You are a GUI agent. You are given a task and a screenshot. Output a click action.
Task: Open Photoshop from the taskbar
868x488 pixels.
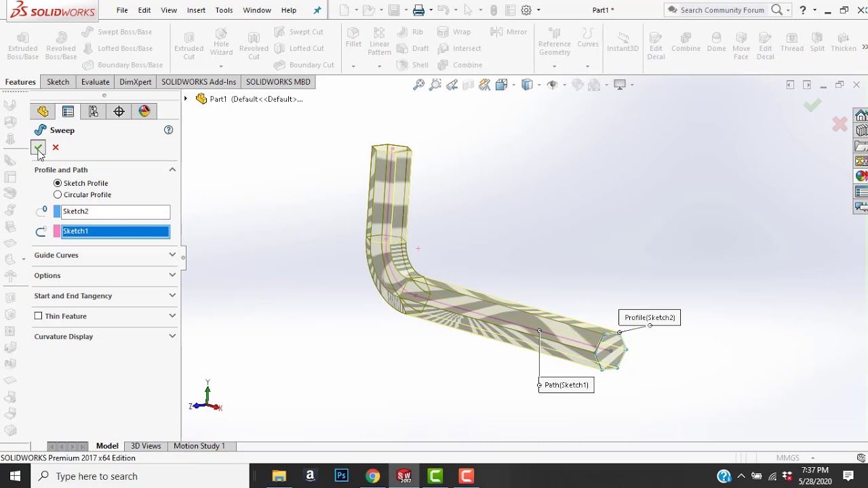[x=341, y=476]
